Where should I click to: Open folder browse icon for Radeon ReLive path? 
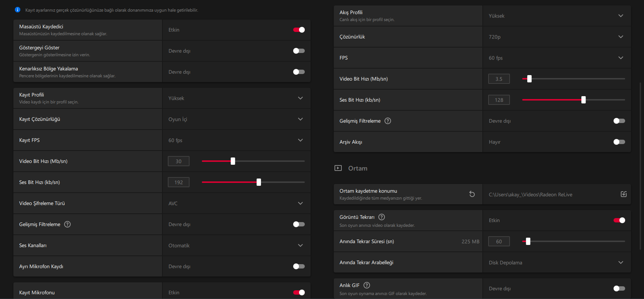pos(624,194)
